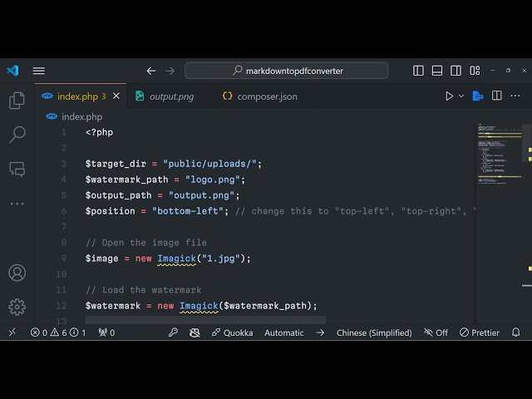The image size is (532, 399).
Task: Toggle the primary side bar layout icon
Action: pyautogui.click(x=419, y=71)
